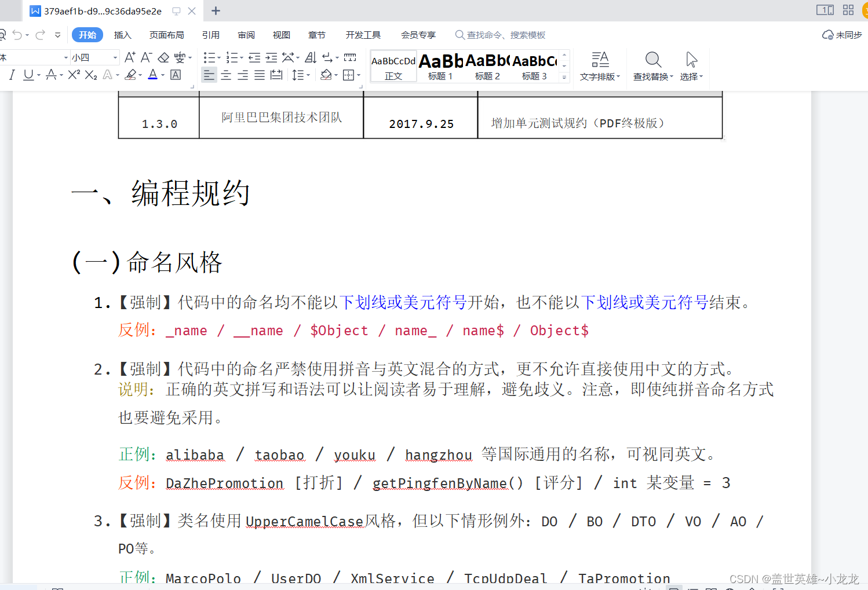The width and height of the screenshot is (868, 590).
Task: Toggle the numbered list formatting
Action: click(x=232, y=57)
